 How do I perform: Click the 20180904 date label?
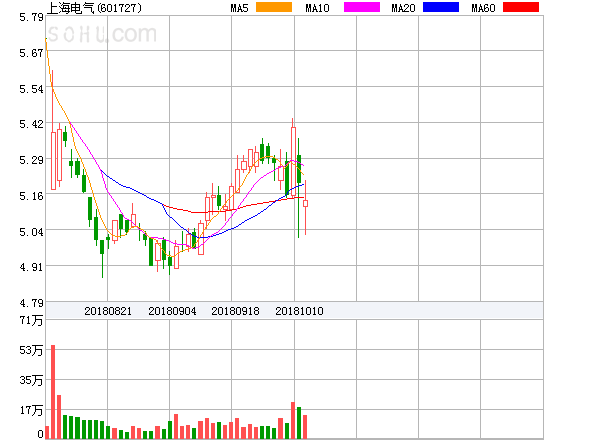coord(172,311)
